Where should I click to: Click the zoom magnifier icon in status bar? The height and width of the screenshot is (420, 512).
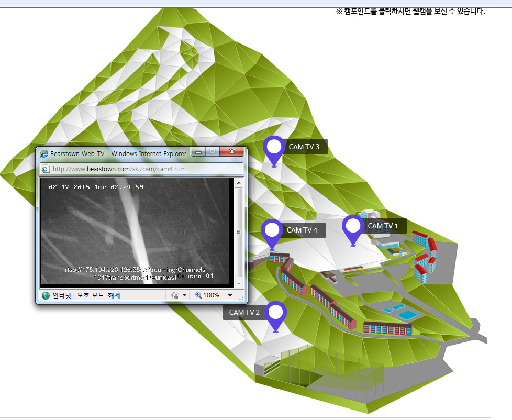pyautogui.click(x=198, y=295)
